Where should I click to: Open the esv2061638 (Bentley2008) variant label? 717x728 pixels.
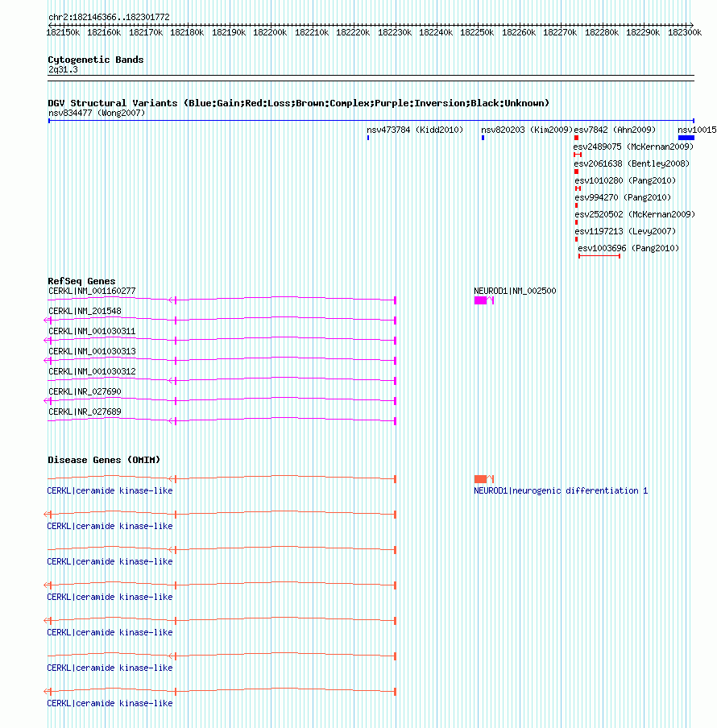pyautogui.click(x=632, y=164)
